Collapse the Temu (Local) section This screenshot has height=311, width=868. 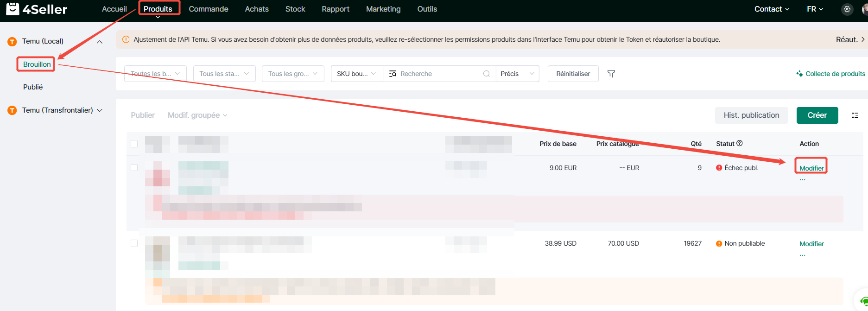pyautogui.click(x=100, y=42)
